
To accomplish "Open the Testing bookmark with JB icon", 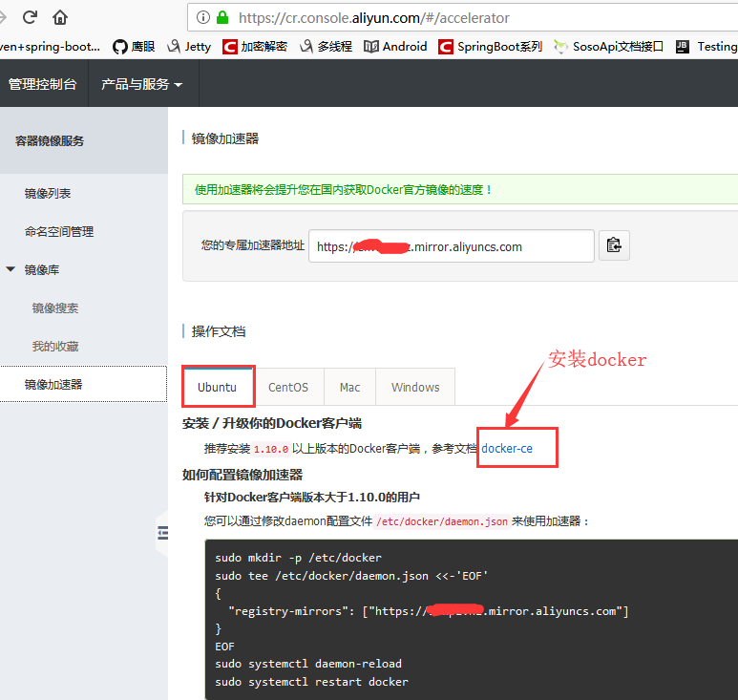I will [x=706, y=47].
